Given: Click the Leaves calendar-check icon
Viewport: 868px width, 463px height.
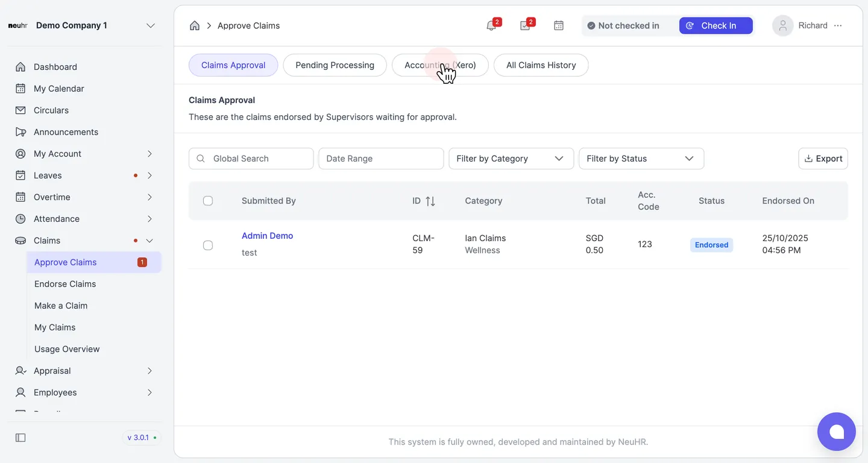Looking at the screenshot, I should (x=20, y=175).
